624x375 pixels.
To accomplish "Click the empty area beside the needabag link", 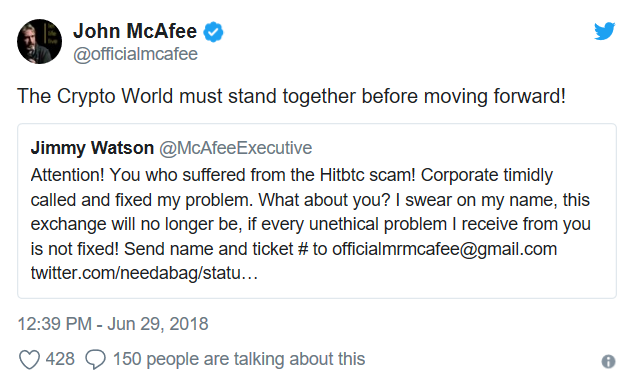I will tap(434, 274).
